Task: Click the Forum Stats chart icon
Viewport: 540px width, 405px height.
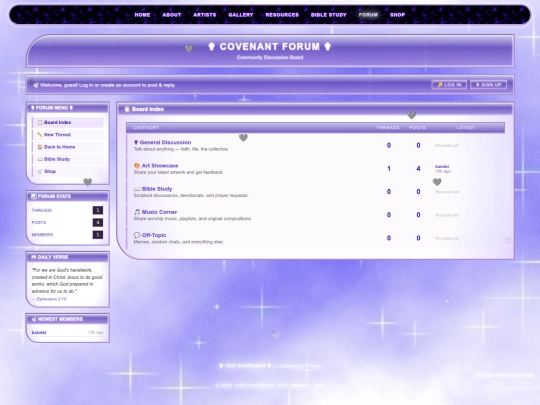Action: click(34, 196)
